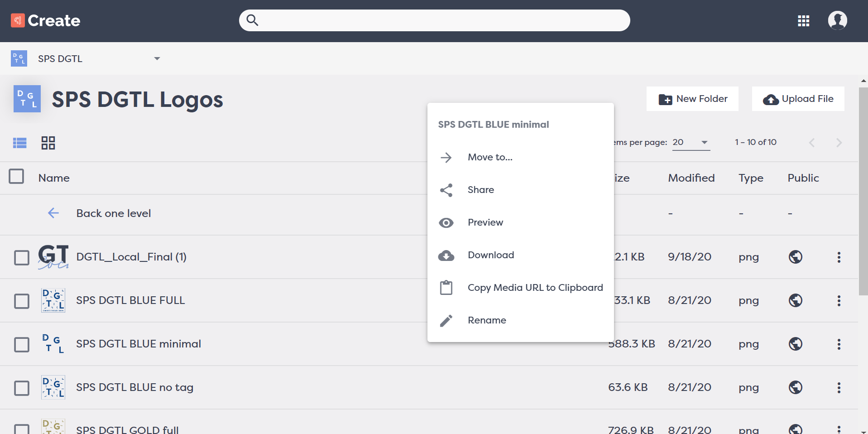868x434 pixels.
Task: Click public globe icon for SPS DGTL BLUE no tag
Action: (796, 387)
